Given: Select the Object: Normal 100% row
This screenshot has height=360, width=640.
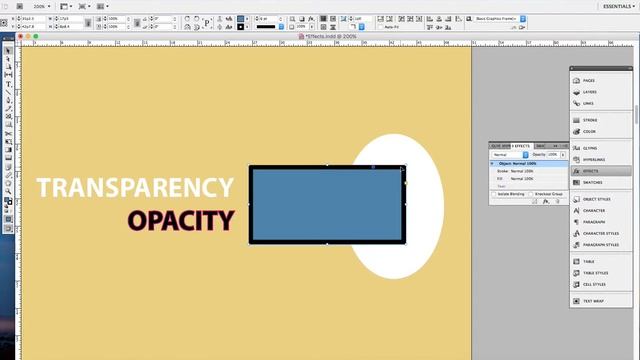Looking at the screenshot, I should (x=529, y=164).
